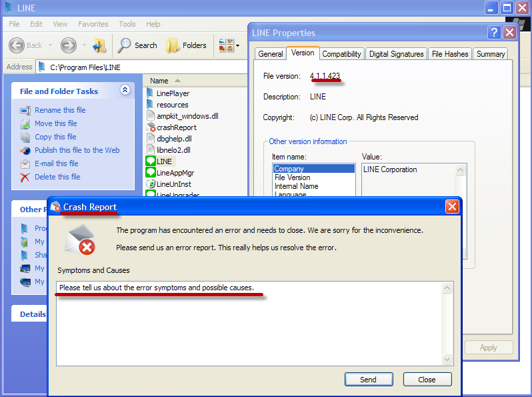Image resolution: width=532 pixels, height=397 pixels.
Task: Select File Version in the Item name list
Action: tap(314, 177)
